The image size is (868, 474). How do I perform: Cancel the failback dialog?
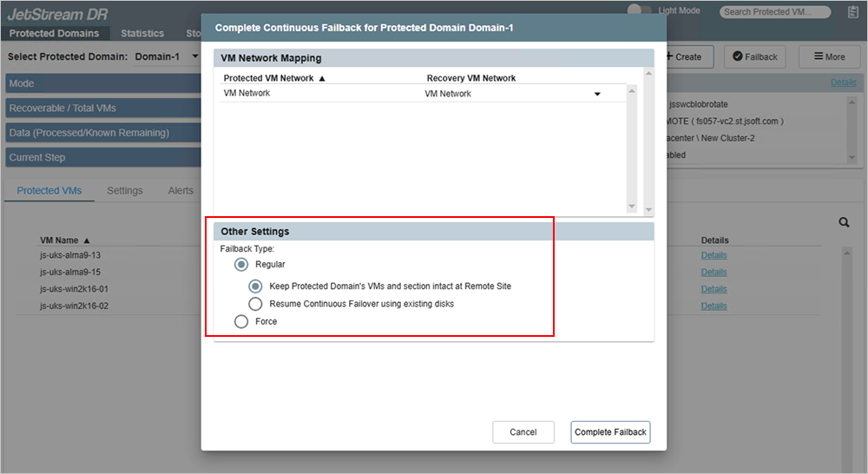click(x=523, y=432)
